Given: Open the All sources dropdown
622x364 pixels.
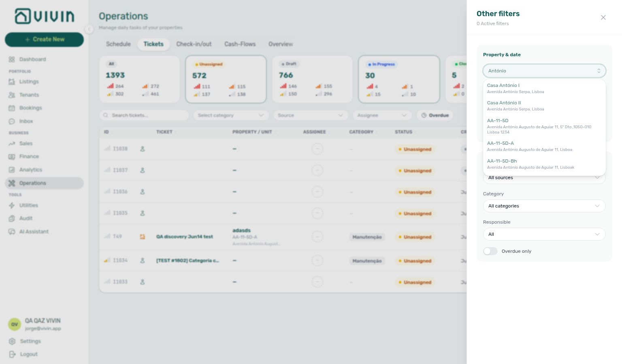Looking at the screenshot, I should (544, 178).
